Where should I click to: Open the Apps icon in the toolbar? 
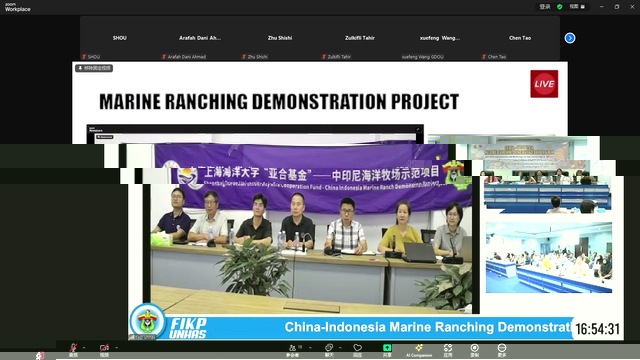tap(448, 349)
